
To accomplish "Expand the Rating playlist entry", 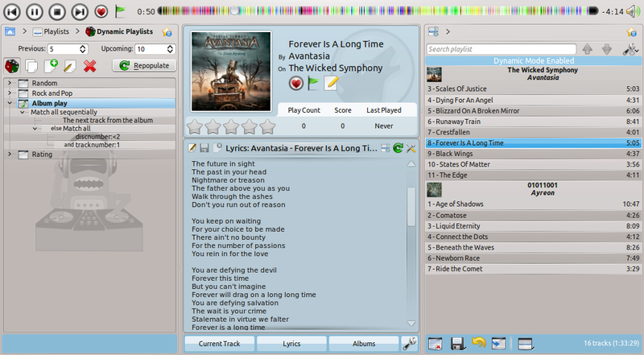I will click(10, 154).
